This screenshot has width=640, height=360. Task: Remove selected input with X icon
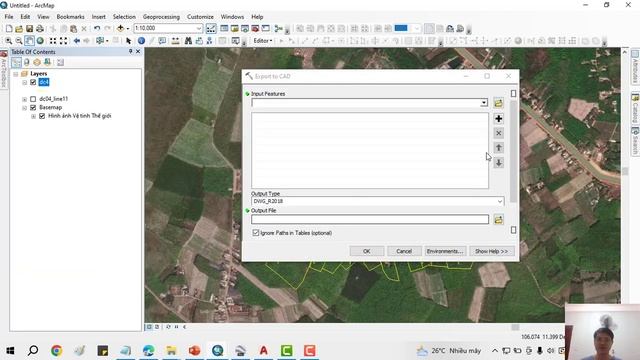498,133
